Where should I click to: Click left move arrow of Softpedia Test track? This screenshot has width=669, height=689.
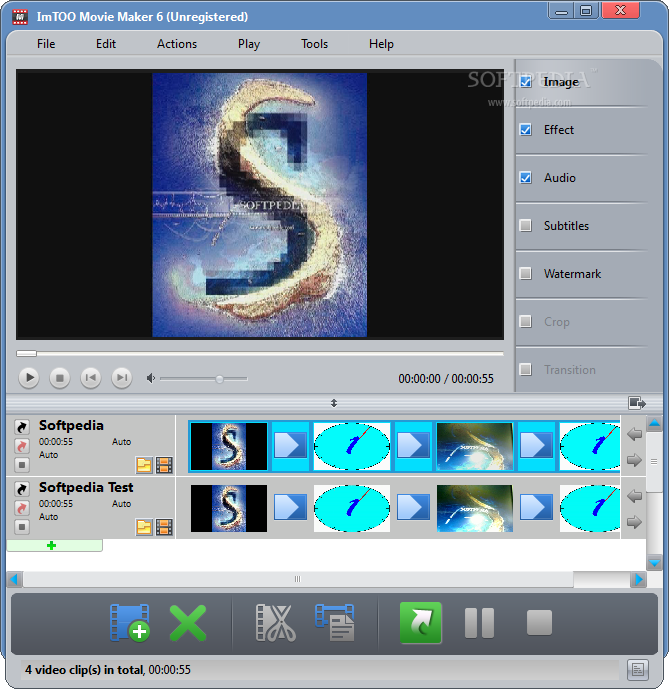[x=634, y=496]
